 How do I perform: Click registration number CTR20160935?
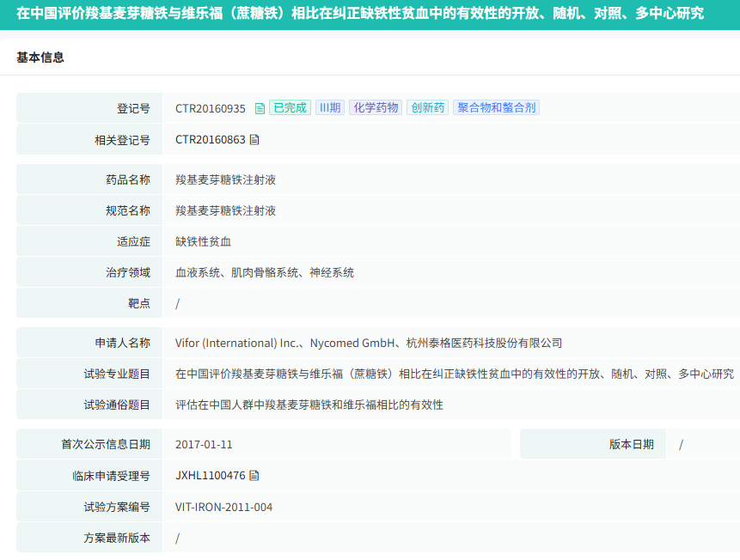211,108
